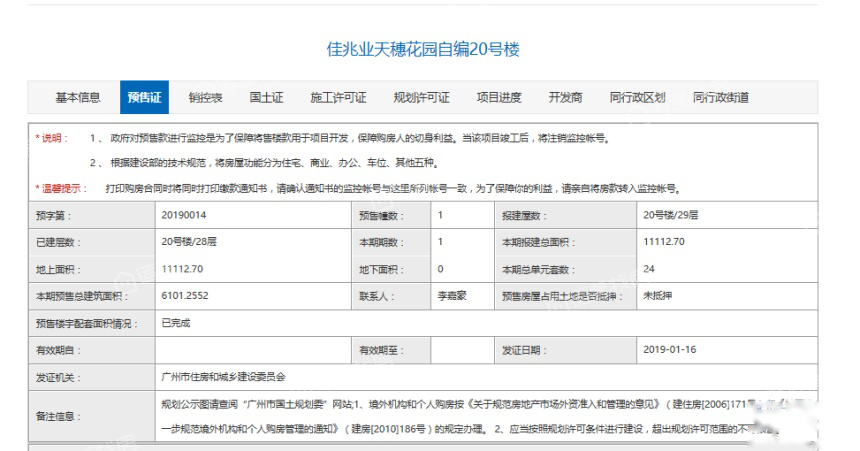Open the 基本信息 tab
Screen dimensions: 860x451
[78, 98]
